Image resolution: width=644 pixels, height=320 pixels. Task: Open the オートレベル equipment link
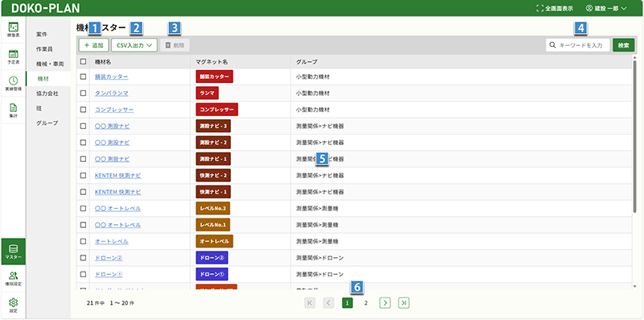pos(111,242)
